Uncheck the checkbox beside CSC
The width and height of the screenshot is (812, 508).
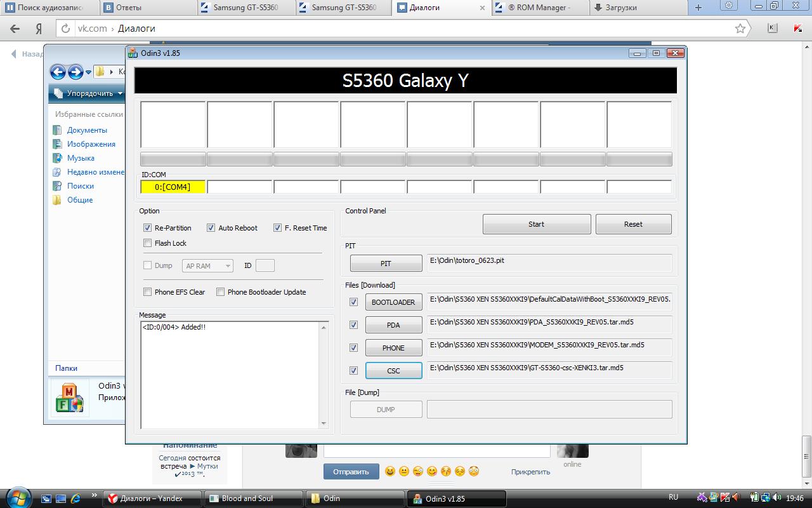click(x=353, y=371)
